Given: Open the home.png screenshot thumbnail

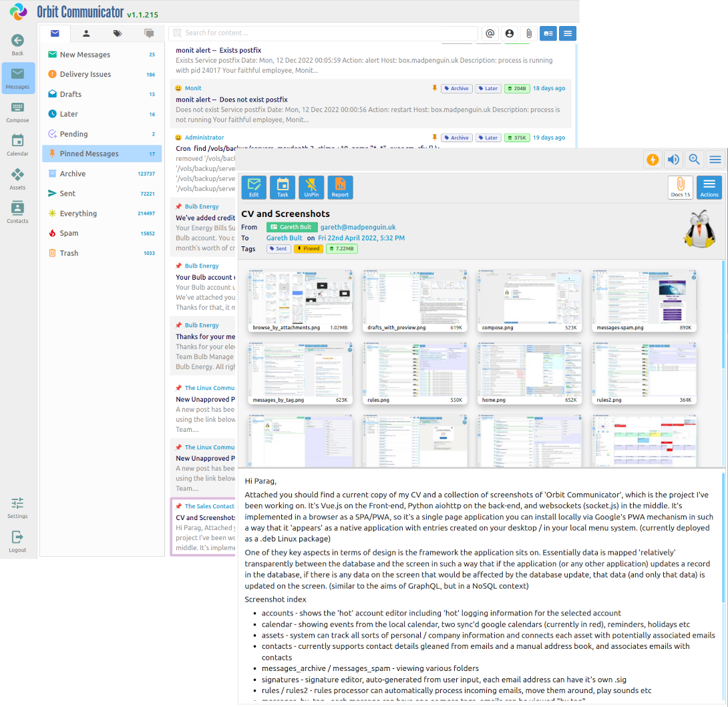Looking at the screenshot, I should (529, 369).
